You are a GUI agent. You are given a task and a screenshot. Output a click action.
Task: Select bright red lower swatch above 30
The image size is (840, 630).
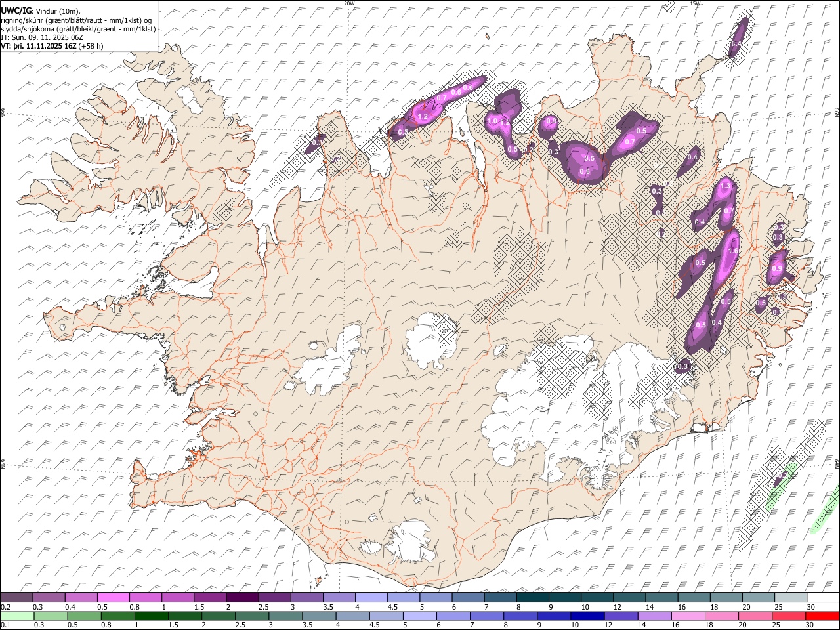click(822, 616)
